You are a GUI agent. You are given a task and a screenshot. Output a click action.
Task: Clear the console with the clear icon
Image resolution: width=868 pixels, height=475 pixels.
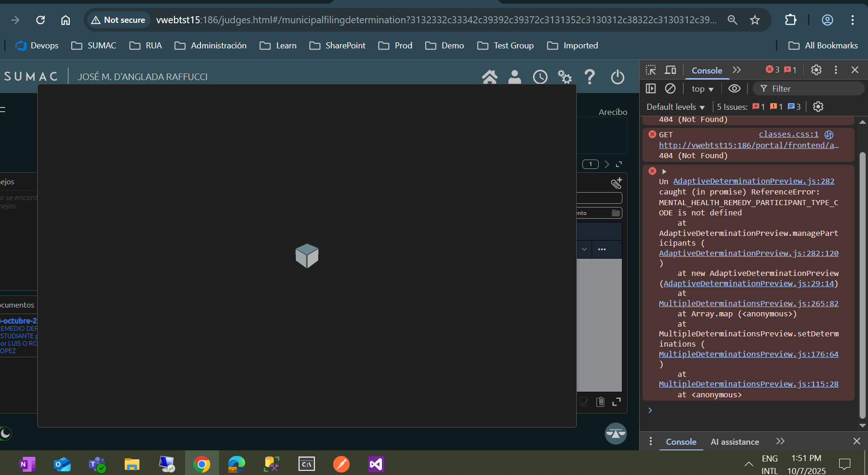[x=670, y=88]
